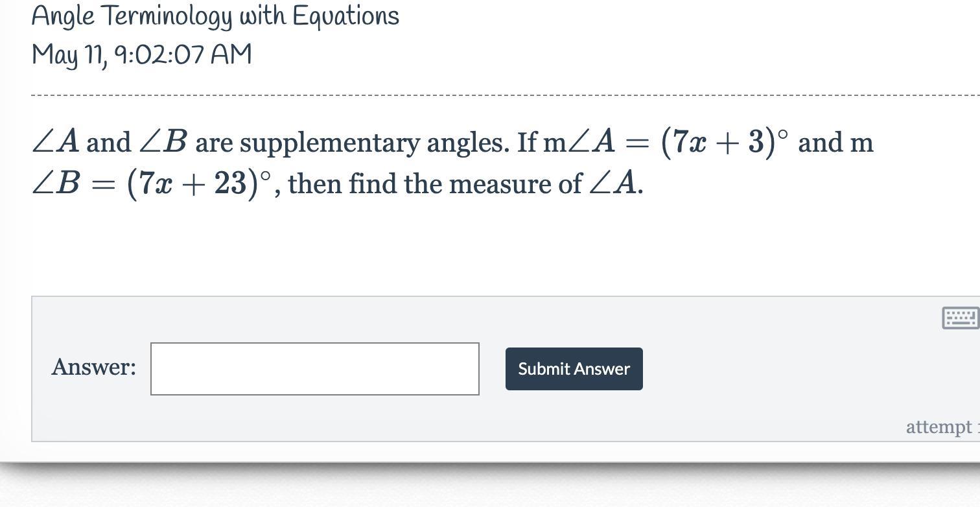The width and height of the screenshot is (980, 507).
Task: Click the ∠B symbol after the first and
Action: 164,142
